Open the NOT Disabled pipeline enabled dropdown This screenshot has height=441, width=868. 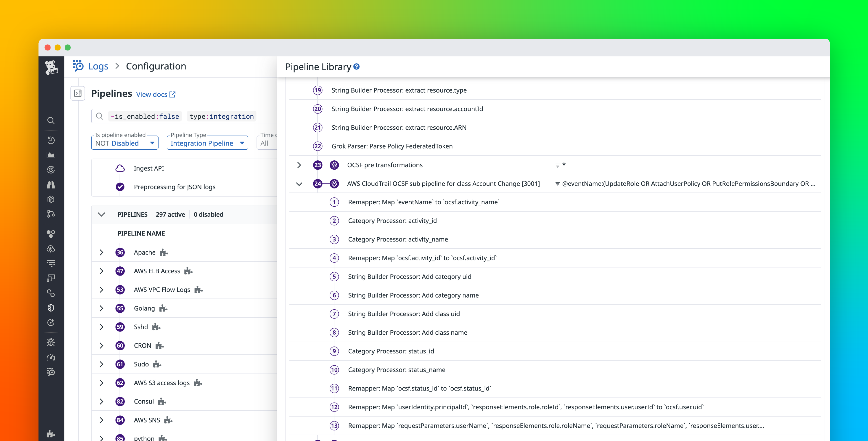click(124, 143)
